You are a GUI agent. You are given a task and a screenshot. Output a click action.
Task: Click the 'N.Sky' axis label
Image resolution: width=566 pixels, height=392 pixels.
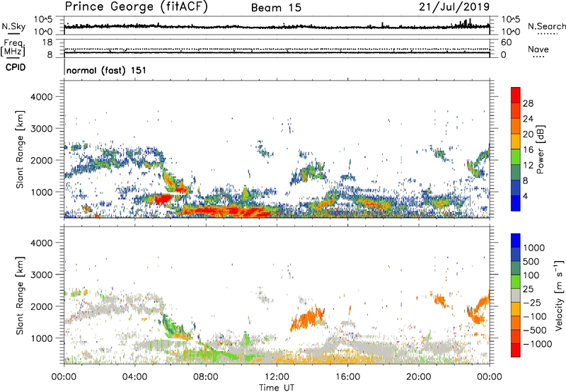[13, 26]
